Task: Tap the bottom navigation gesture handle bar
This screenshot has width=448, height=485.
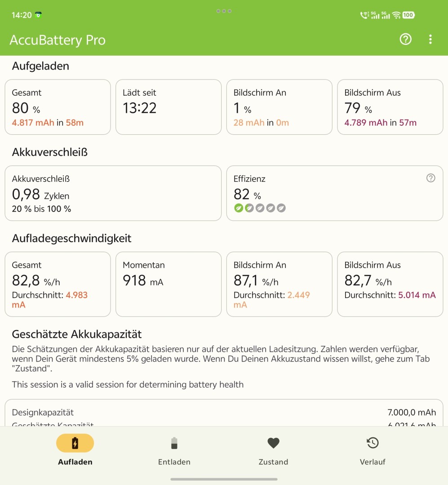Action: pyautogui.click(x=224, y=479)
